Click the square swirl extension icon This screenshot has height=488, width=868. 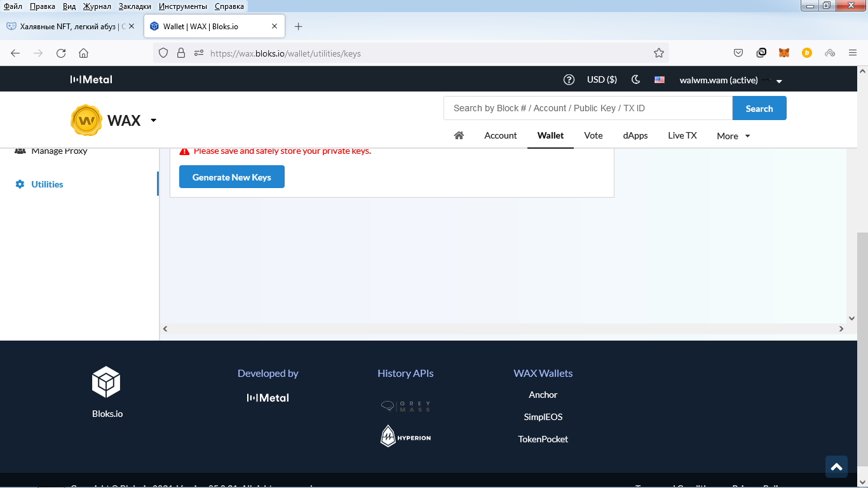(761, 53)
